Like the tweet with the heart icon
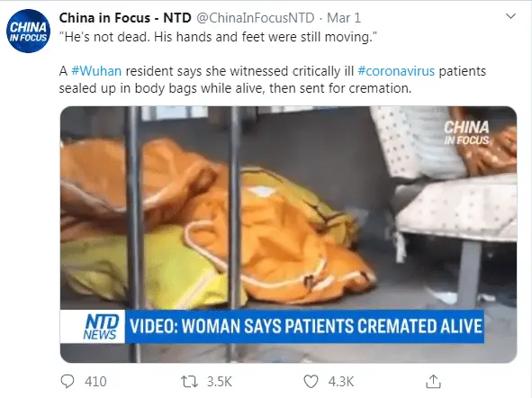This screenshot has height=398, width=532. [311, 382]
